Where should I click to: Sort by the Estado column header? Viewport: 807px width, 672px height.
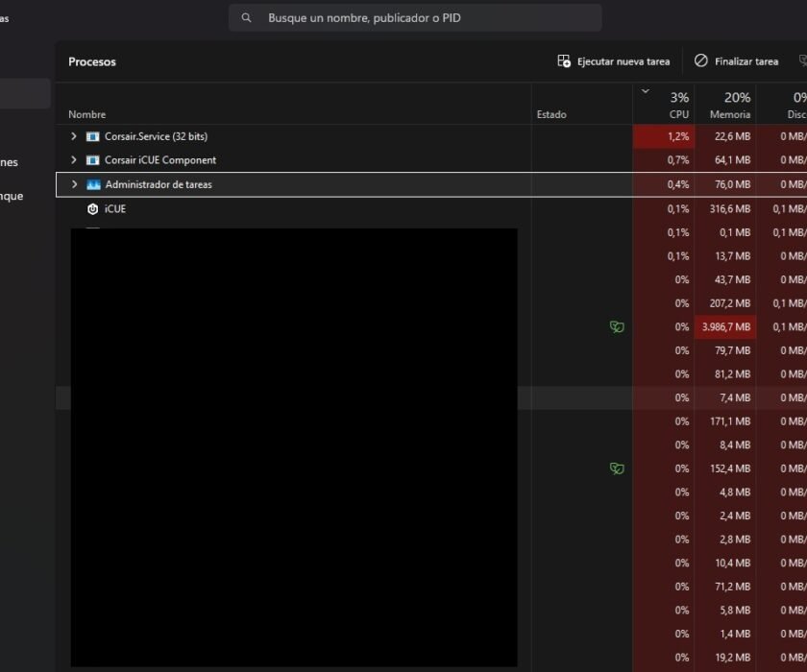click(551, 114)
